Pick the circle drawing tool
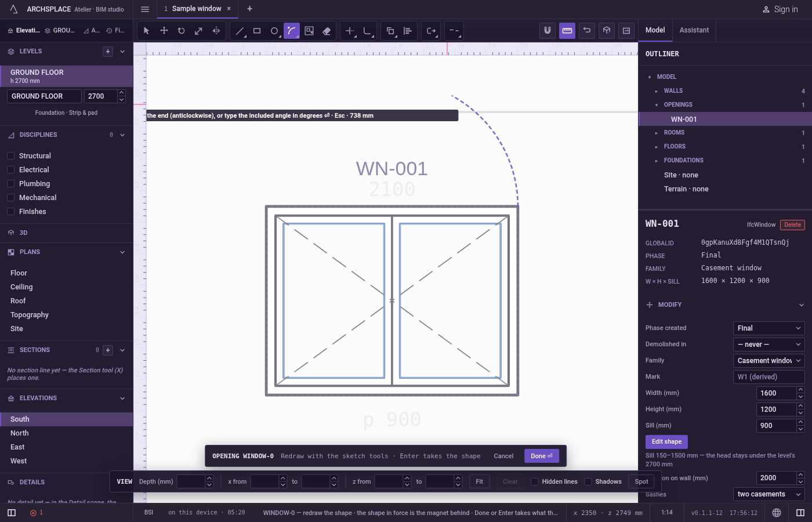Screen dimensions: 812x522 tap(274, 31)
